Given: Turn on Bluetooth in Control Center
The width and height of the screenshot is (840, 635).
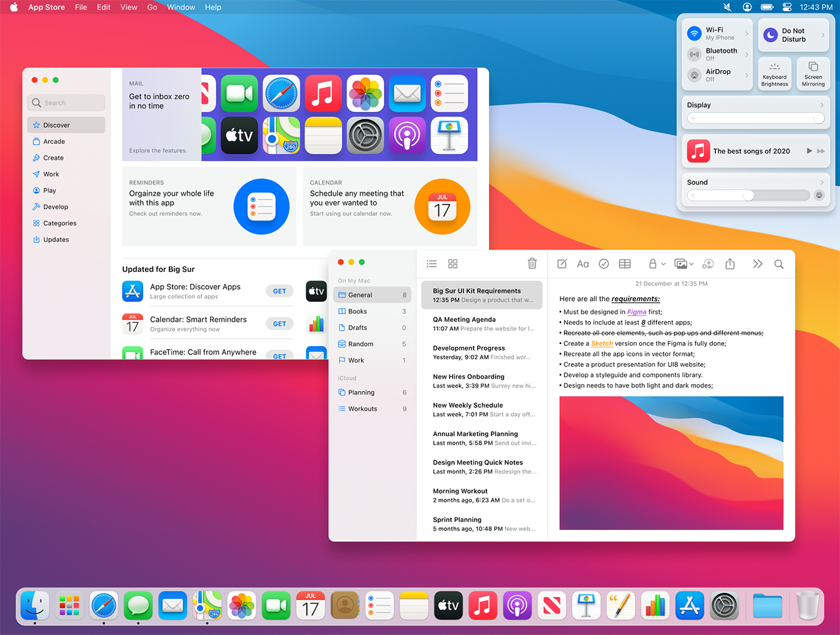Looking at the screenshot, I should pos(694,54).
